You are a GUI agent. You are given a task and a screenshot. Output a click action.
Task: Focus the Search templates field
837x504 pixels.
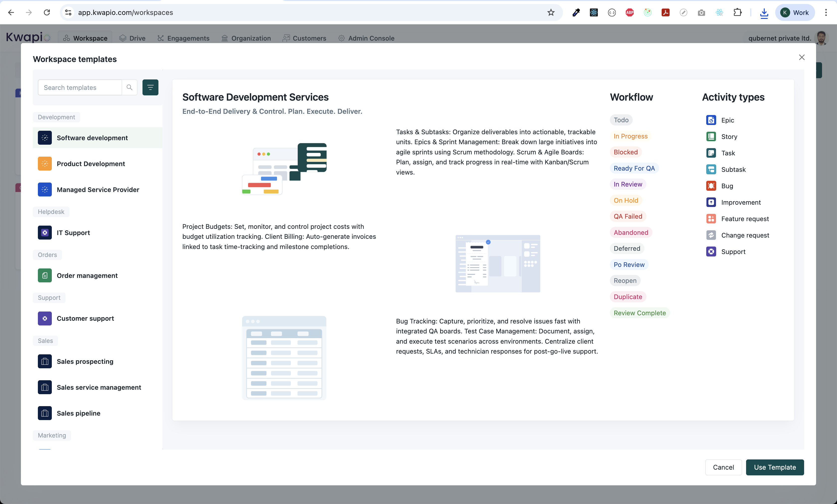[x=79, y=88]
